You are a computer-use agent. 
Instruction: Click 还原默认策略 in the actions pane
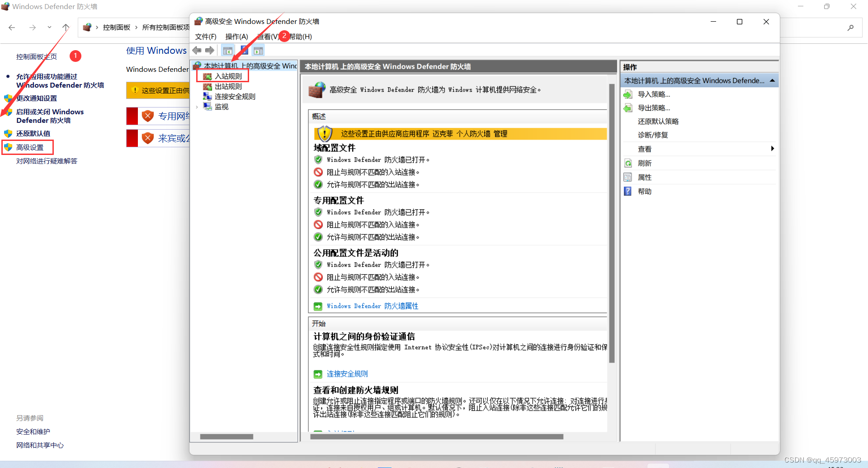click(x=658, y=122)
